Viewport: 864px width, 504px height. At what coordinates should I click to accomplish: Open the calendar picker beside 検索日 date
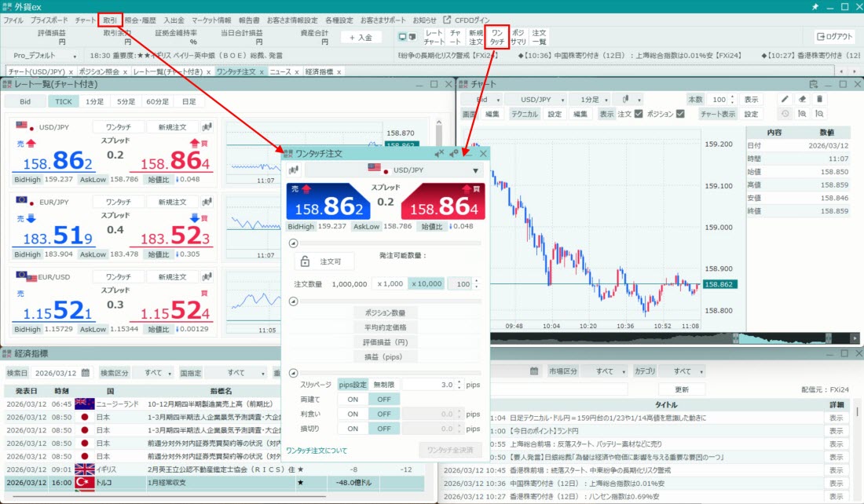(86, 373)
